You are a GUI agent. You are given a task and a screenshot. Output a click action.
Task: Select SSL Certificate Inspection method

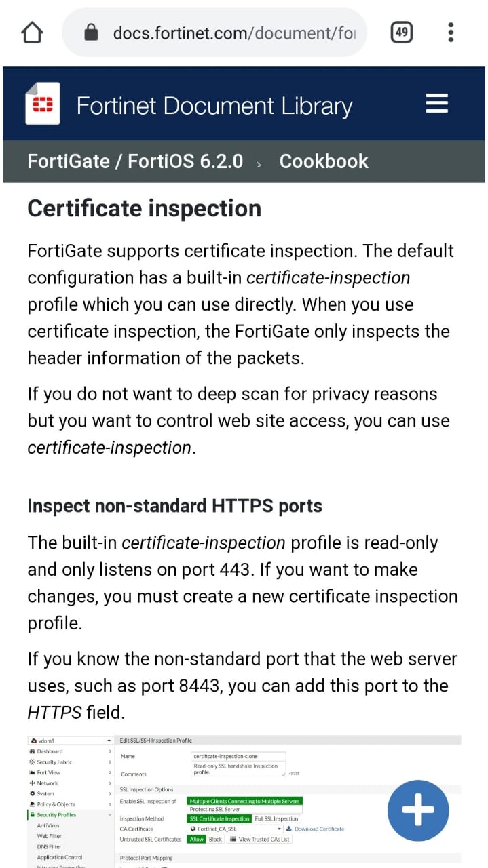(219, 818)
